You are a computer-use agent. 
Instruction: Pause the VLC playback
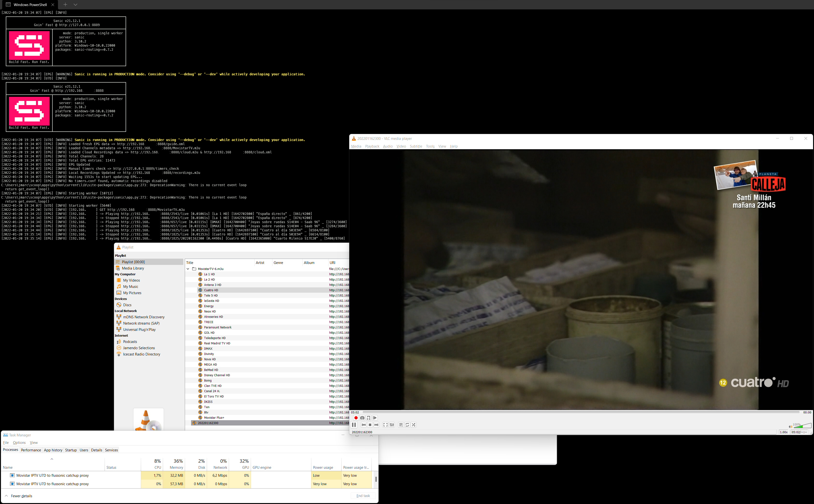coord(354,425)
